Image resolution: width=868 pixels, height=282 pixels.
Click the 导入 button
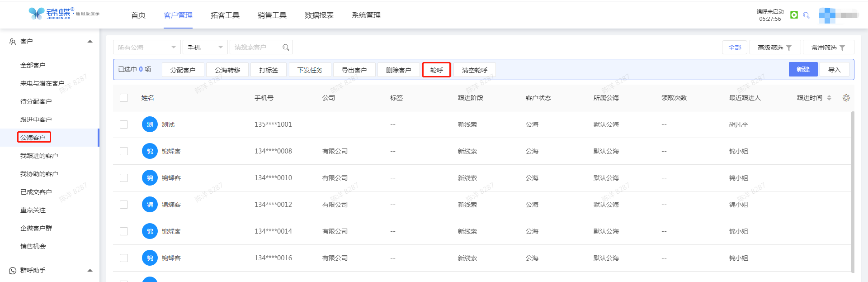(835, 69)
